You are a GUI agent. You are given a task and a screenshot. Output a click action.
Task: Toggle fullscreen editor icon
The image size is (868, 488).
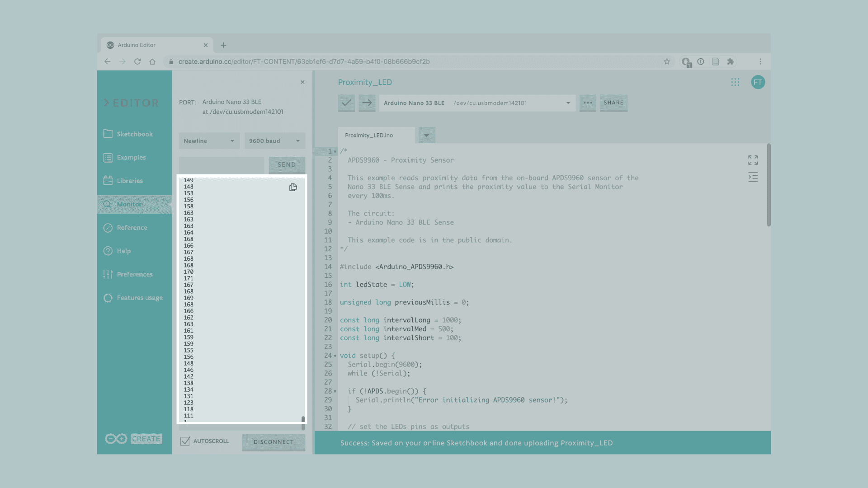click(753, 160)
